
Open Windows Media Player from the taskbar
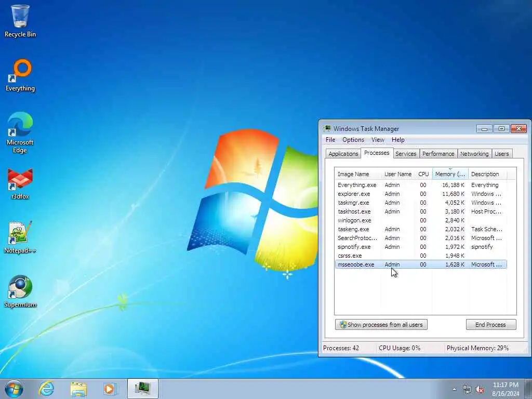(110, 389)
